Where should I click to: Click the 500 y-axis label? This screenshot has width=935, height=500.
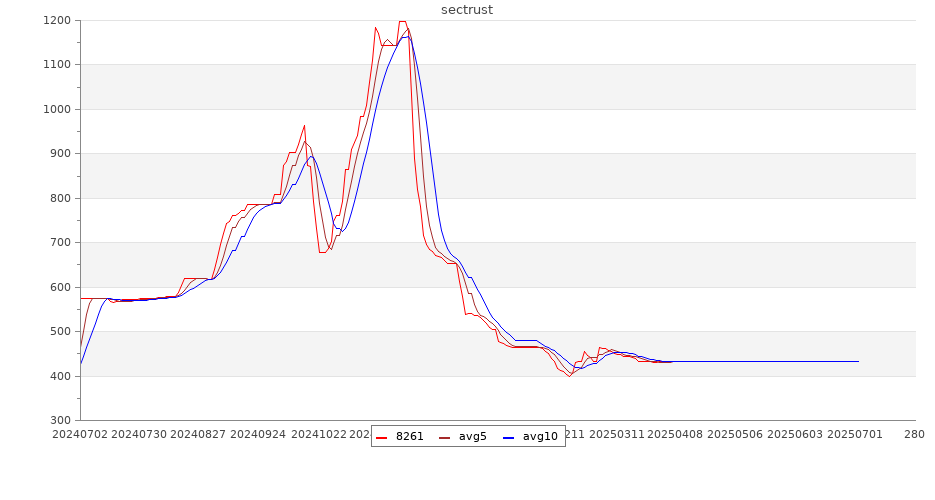(59, 331)
